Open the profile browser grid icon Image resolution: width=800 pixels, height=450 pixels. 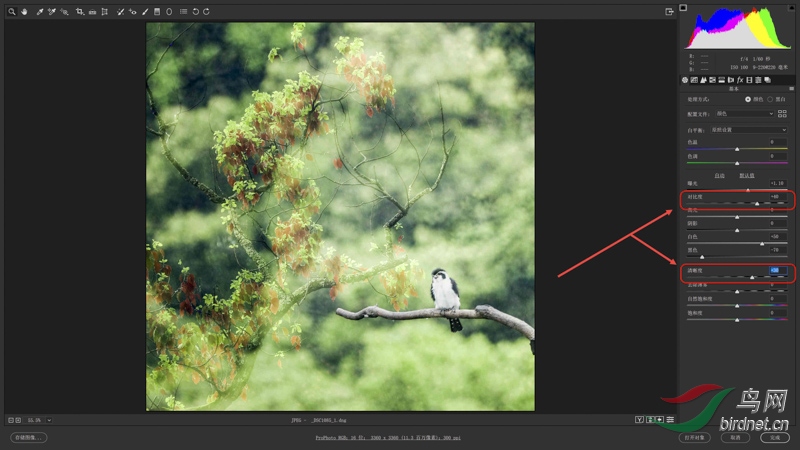pyautogui.click(x=782, y=114)
